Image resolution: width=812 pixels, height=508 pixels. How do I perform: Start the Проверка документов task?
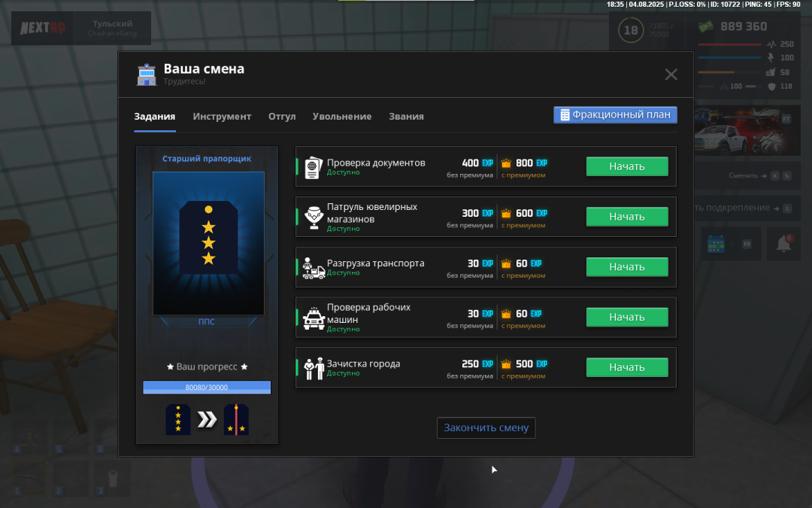[x=627, y=166]
